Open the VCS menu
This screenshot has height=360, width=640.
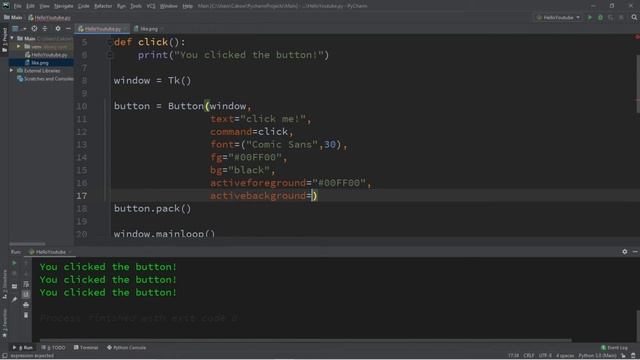pos(151,6)
